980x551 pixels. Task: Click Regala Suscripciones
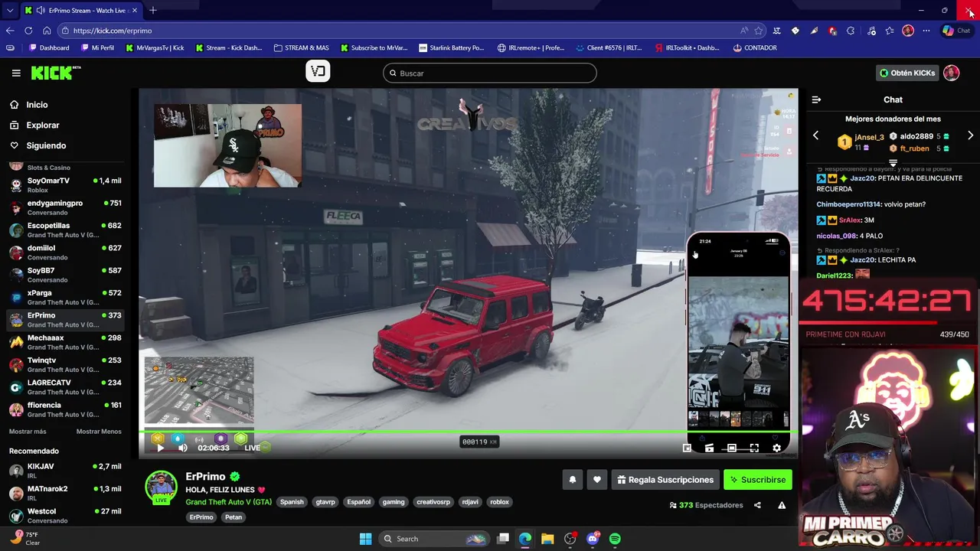pos(665,480)
